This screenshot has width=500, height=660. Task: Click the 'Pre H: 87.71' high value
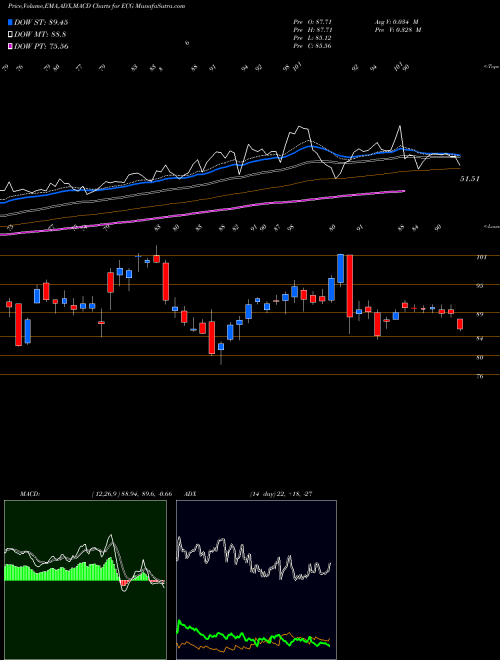click(x=314, y=30)
